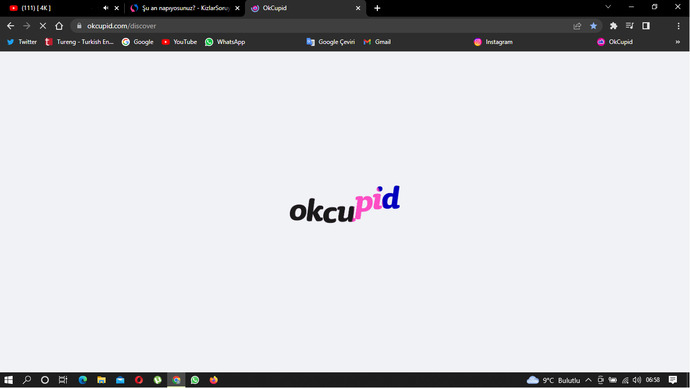Open the Twitter bookmark
The width and height of the screenshot is (690, 388).
point(22,42)
